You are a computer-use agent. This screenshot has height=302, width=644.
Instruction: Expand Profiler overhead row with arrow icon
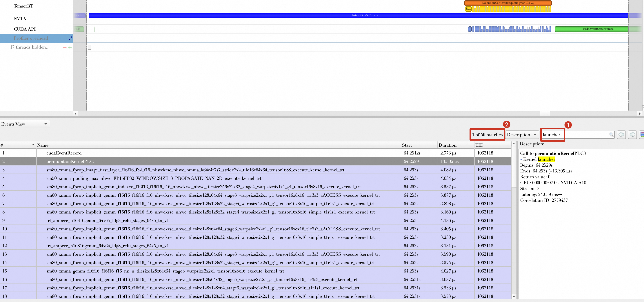(70, 38)
